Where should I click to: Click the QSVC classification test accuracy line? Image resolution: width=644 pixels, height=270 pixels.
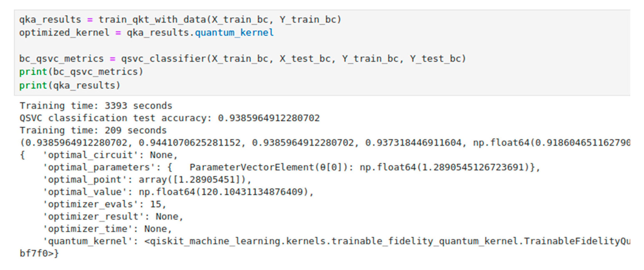point(169,118)
